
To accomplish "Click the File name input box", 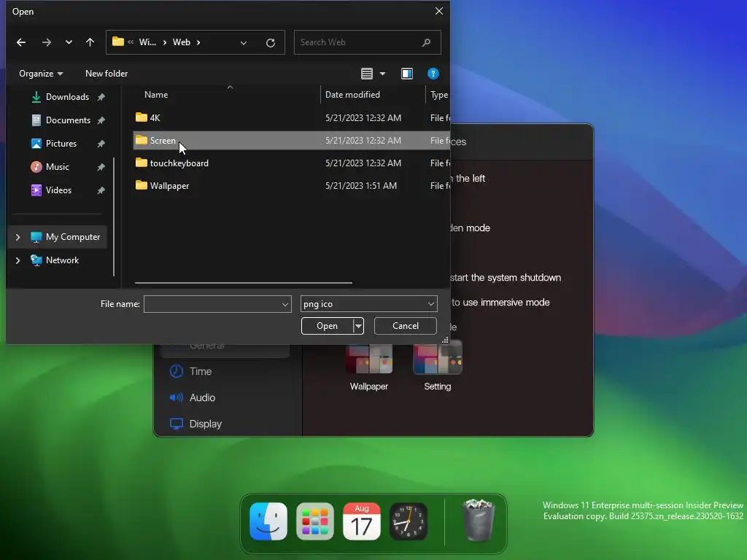I will (212, 304).
